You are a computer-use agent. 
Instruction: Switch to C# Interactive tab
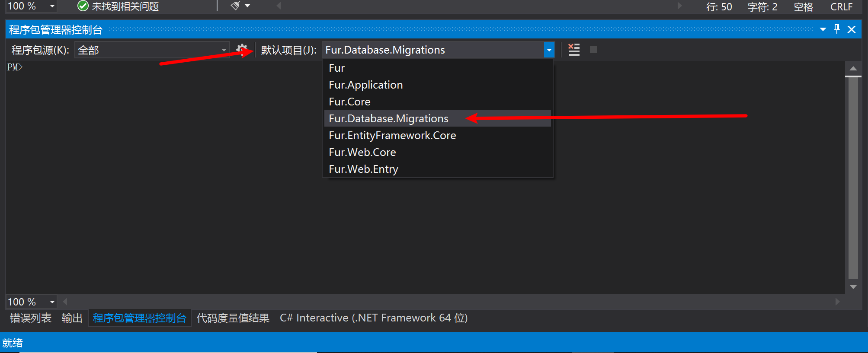pyautogui.click(x=374, y=318)
